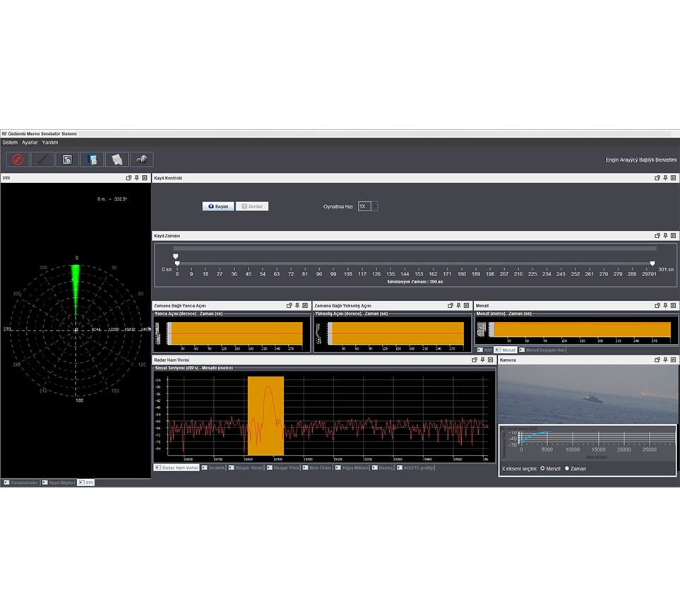Viewport: 680px width, 616px height.
Task: Undock the Radar Ham Verisi panel
Action: 475,360
